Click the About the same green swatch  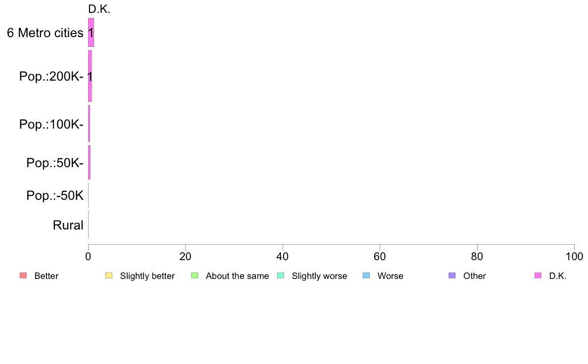[195, 275]
